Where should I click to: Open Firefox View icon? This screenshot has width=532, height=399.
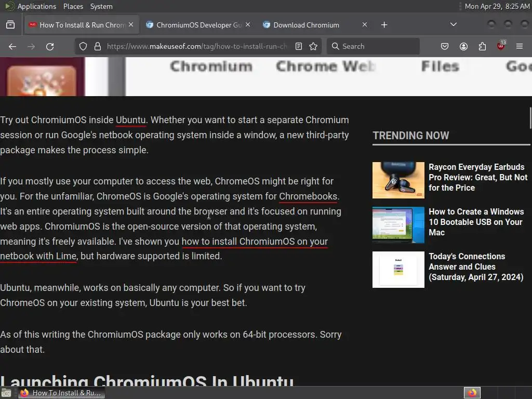point(10,25)
